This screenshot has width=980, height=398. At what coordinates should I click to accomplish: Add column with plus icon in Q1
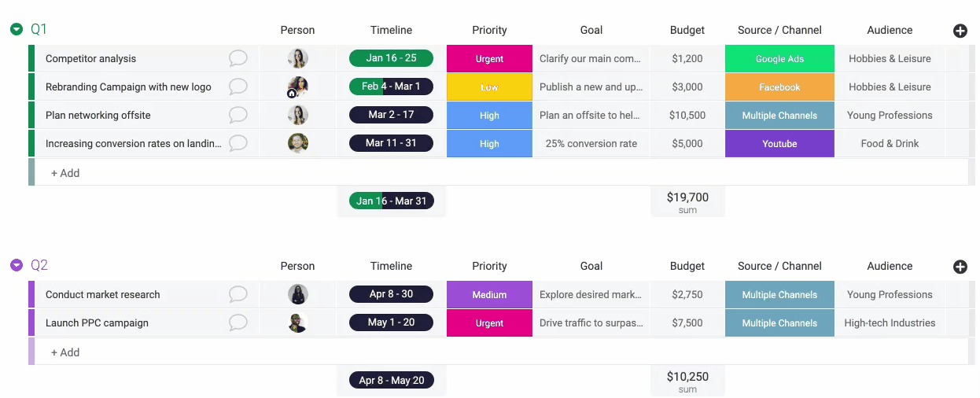[x=960, y=31]
